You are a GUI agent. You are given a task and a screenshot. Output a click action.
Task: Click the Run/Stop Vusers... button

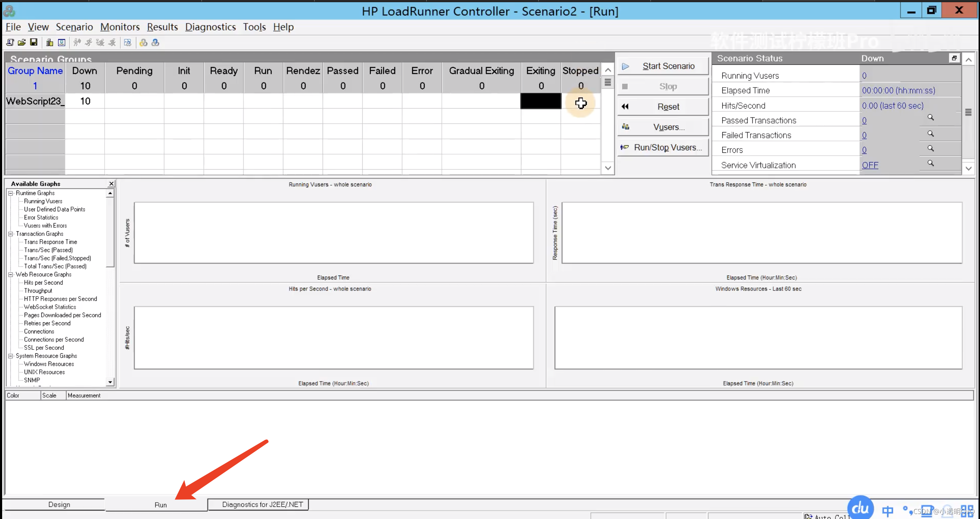pos(663,147)
